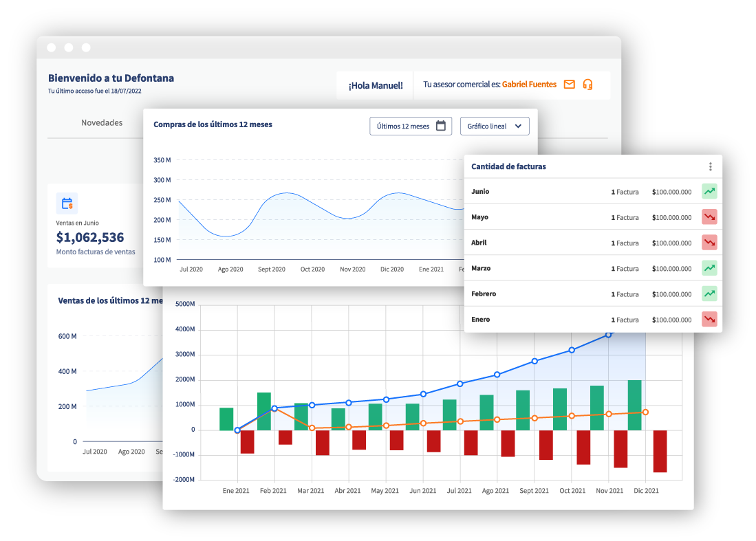Click the red trend icon beside Enero

click(x=709, y=319)
